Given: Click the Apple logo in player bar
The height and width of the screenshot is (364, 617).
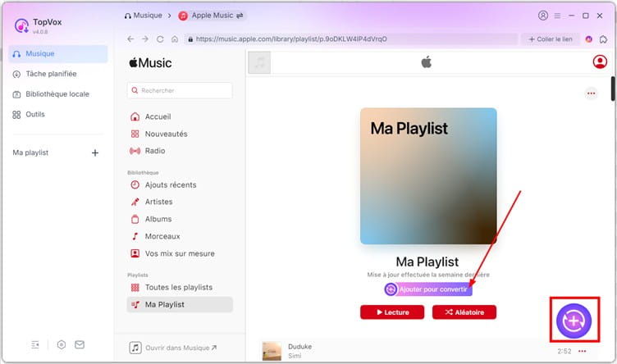Looking at the screenshot, I should click(427, 62).
